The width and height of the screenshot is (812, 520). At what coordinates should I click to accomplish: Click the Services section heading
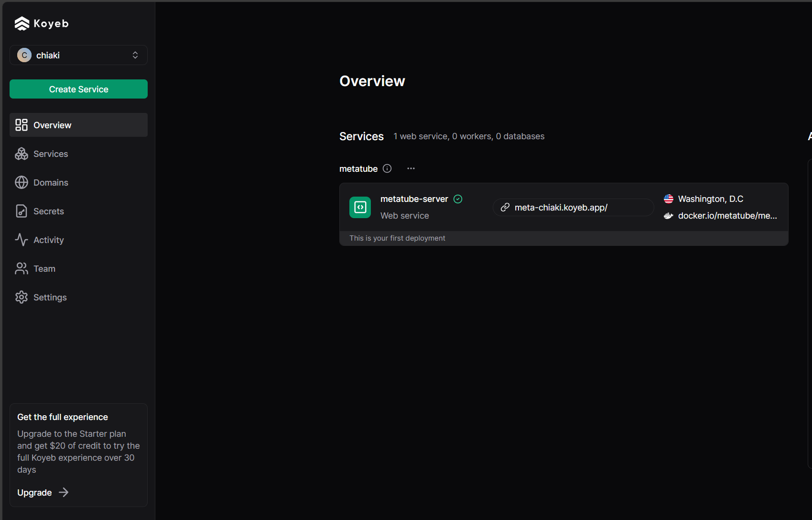point(361,136)
